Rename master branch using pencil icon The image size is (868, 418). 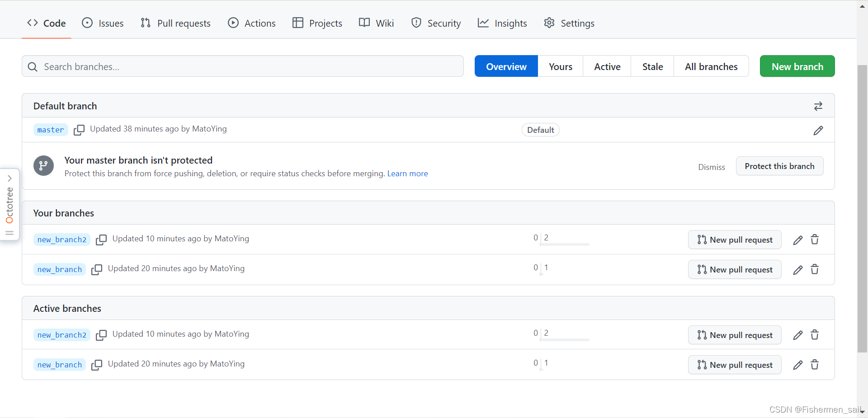[818, 131]
